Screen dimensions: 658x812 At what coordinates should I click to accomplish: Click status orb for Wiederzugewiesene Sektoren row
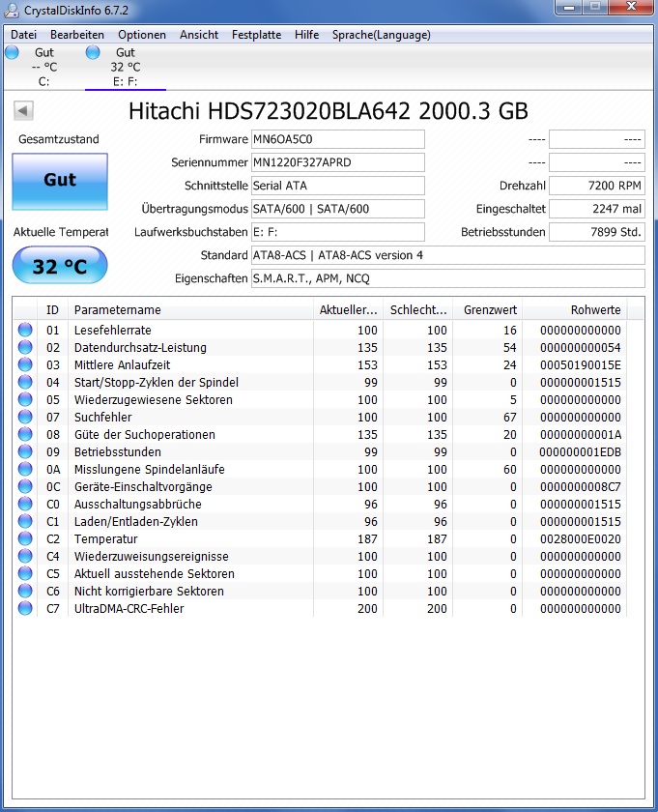point(25,400)
